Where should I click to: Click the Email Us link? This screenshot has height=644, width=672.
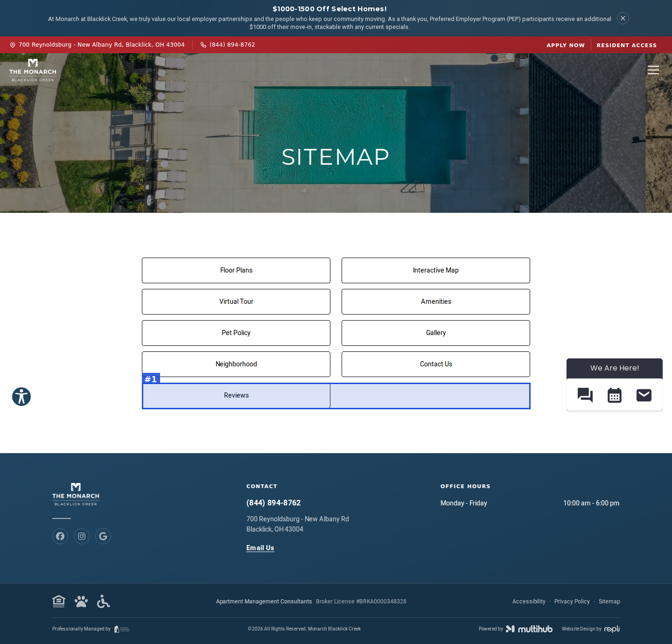[x=260, y=548]
